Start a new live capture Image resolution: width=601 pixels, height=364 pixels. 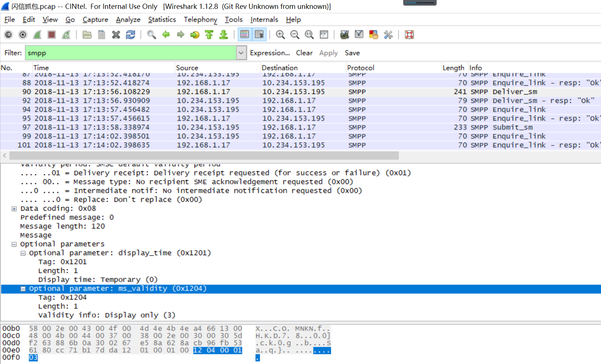point(37,35)
